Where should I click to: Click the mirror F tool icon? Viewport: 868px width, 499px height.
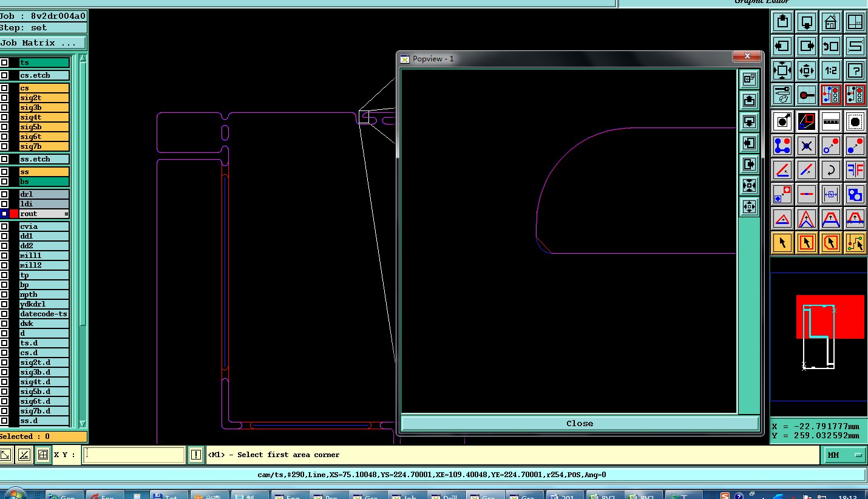[855, 170]
